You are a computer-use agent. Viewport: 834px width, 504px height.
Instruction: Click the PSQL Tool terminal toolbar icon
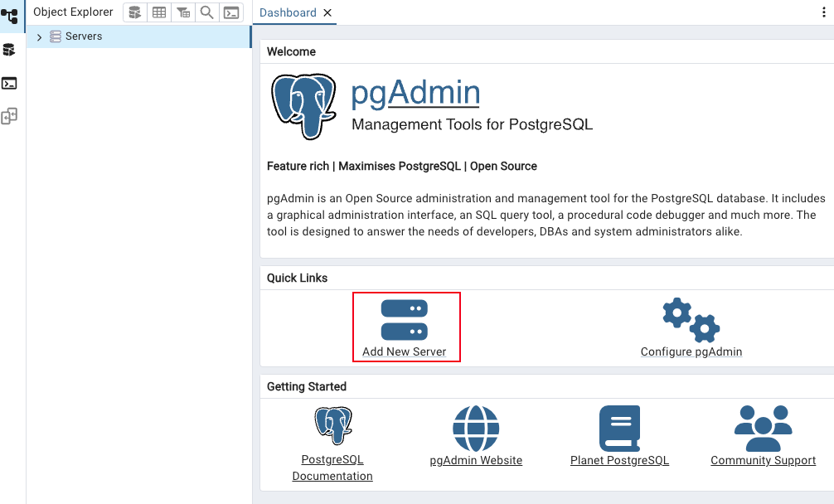click(x=230, y=12)
